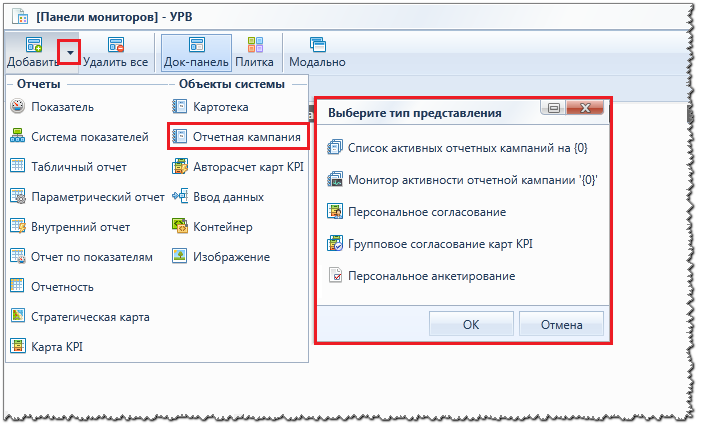Image resolution: width=703 pixels, height=430 pixels.
Task: Click text Карта KPI
Action: tap(57, 347)
